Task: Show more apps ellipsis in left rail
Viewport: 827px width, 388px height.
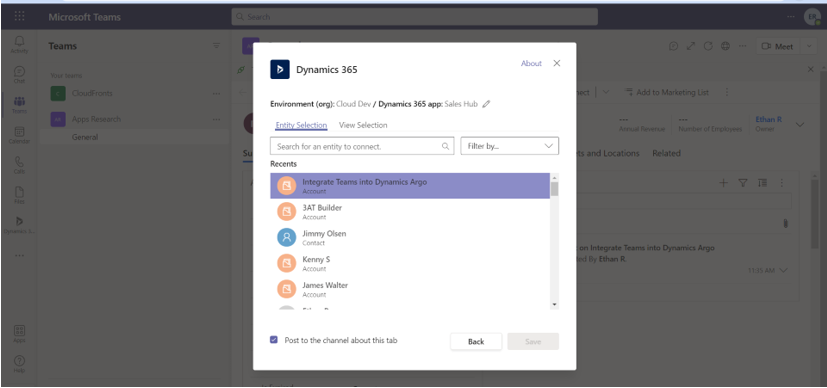Action: tap(20, 256)
